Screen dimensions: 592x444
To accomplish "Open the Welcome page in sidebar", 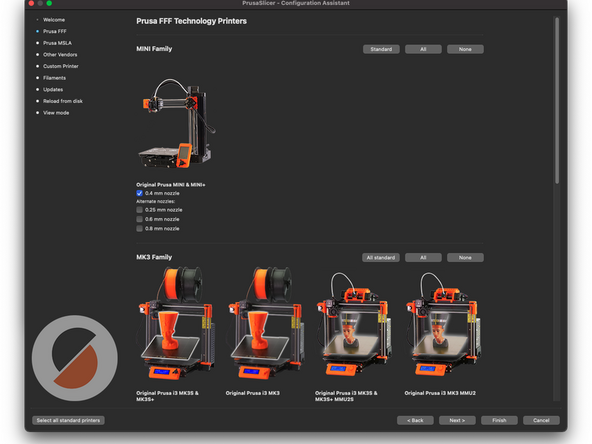I will click(54, 20).
